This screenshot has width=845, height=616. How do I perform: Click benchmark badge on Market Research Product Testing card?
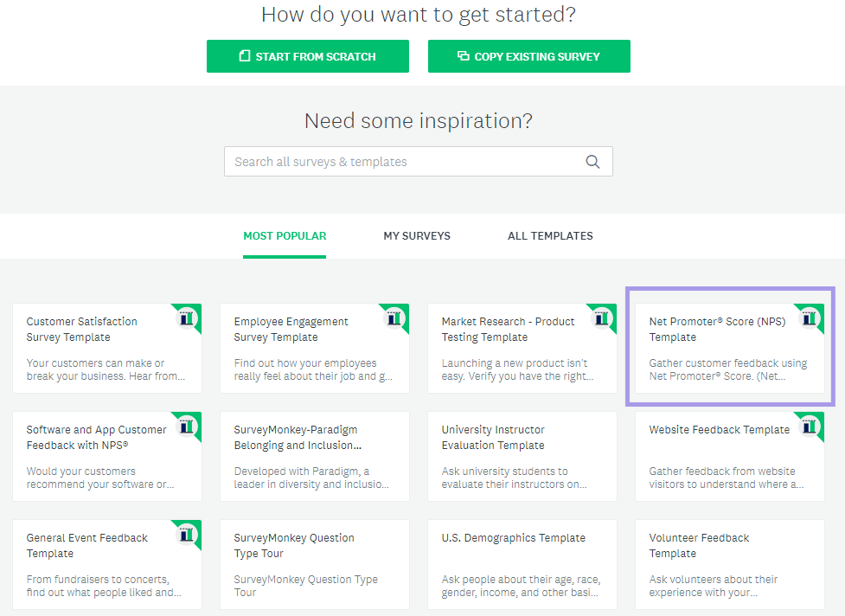click(601, 318)
